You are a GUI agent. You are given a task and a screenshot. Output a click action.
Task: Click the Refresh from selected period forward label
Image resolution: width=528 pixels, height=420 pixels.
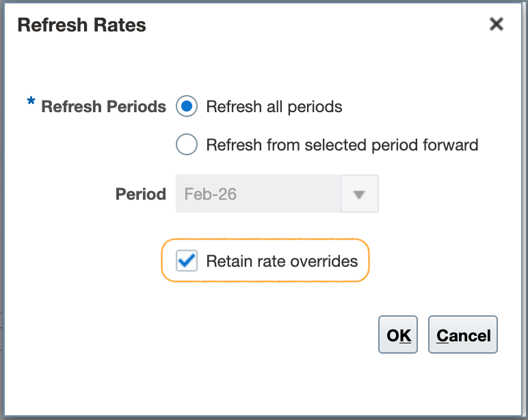[342, 145]
